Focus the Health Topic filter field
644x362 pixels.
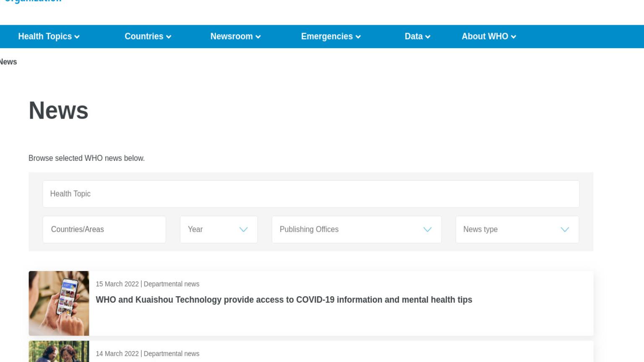(x=311, y=194)
